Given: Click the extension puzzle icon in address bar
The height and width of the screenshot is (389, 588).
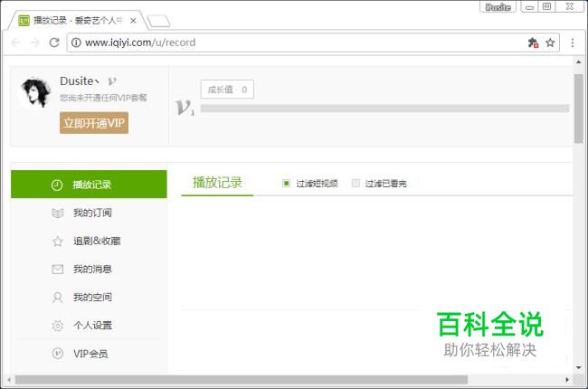Looking at the screenshot, I should (533, 43).
